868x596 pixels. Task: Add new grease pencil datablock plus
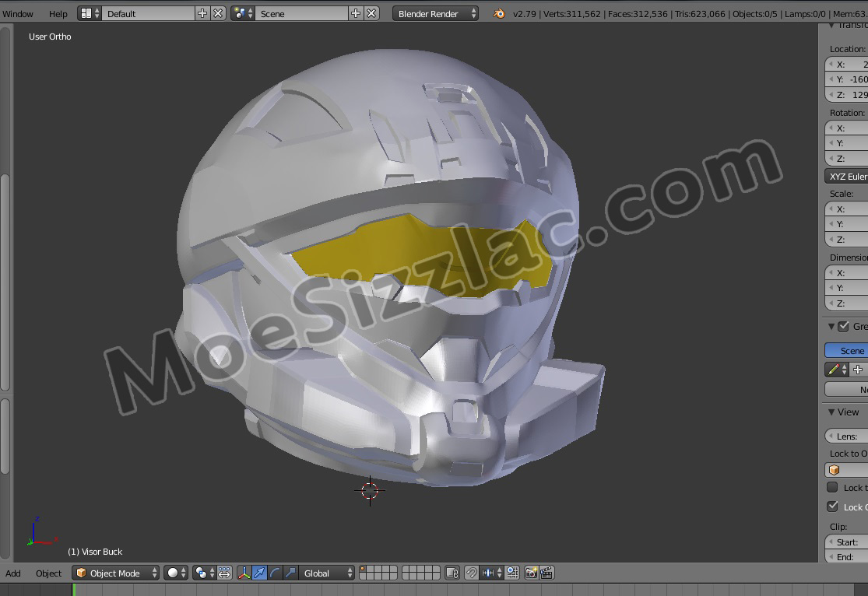[857, 370]
